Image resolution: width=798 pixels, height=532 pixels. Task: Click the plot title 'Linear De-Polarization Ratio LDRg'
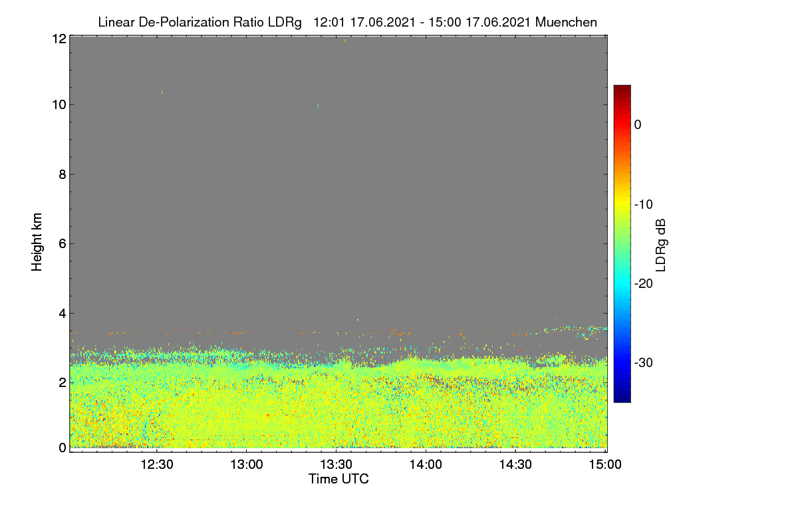click(199, 22)
